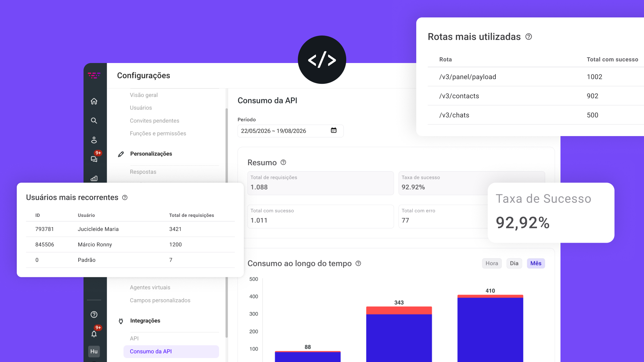
Task: Click help icon next to Resumo
Action: point(283,162)
